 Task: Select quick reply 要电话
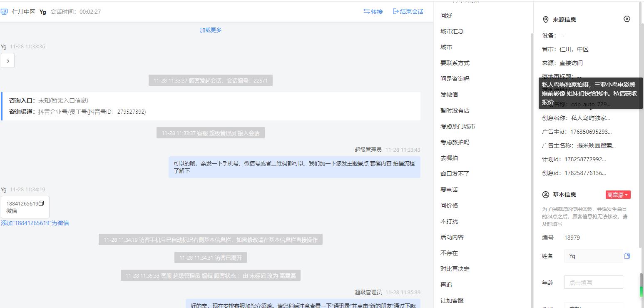(449, 190)
